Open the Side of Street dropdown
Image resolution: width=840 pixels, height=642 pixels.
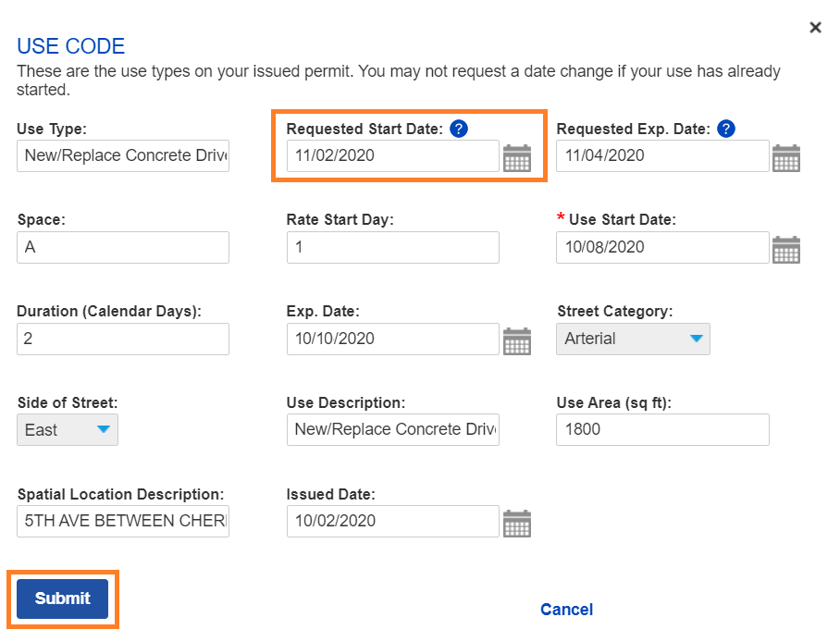105,429
